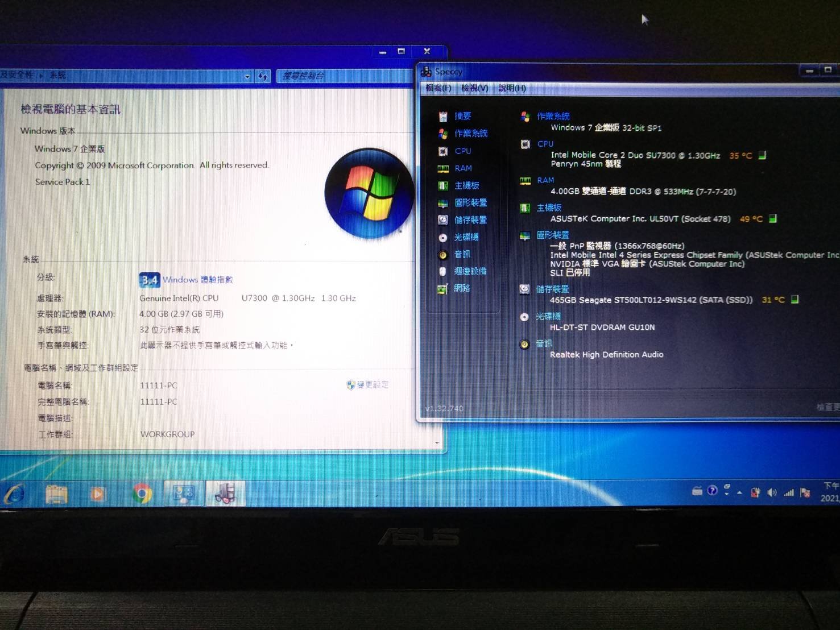Click the monitor icon beside 圖形裝置 heading
This screenshot has height=630, width=840.
click(x=524, y=235)
